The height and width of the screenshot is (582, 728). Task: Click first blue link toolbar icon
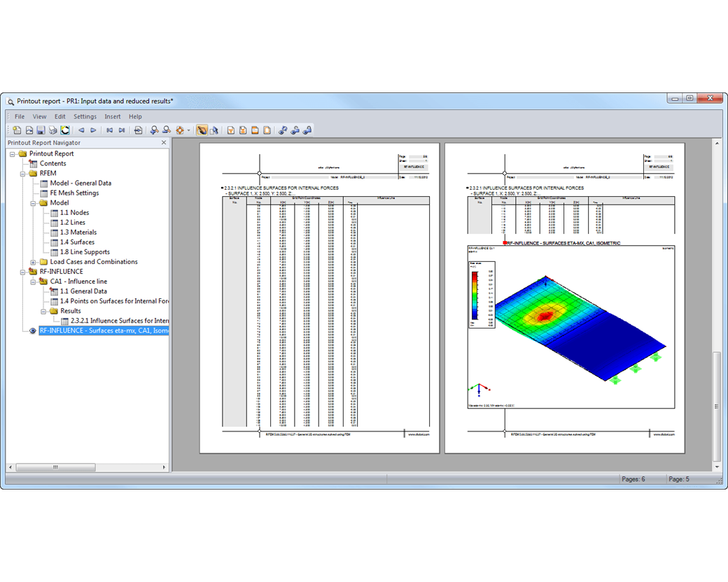click(283, 130)
